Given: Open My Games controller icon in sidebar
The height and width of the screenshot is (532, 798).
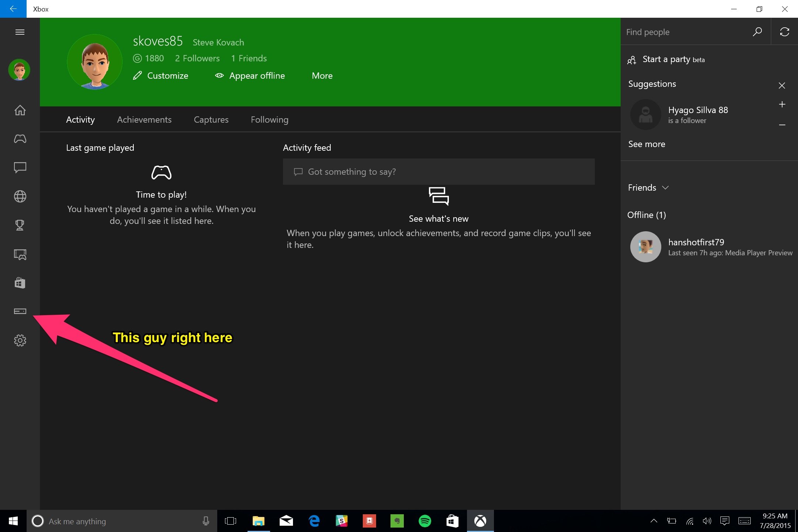Looking at the screenshot, I should [x=20, y=139].
